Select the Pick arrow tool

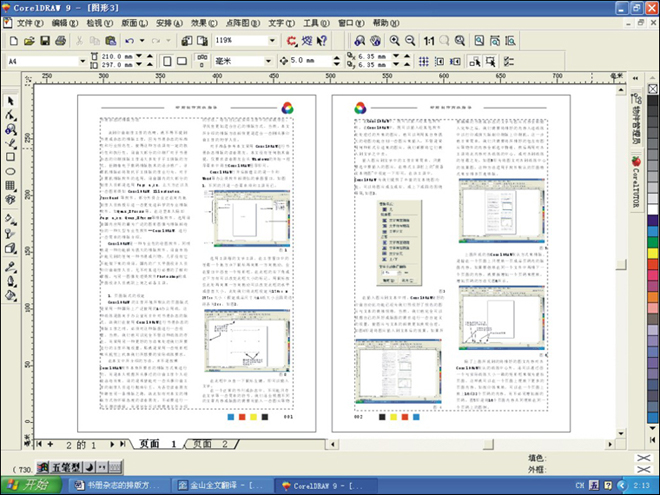coord(10,100)
